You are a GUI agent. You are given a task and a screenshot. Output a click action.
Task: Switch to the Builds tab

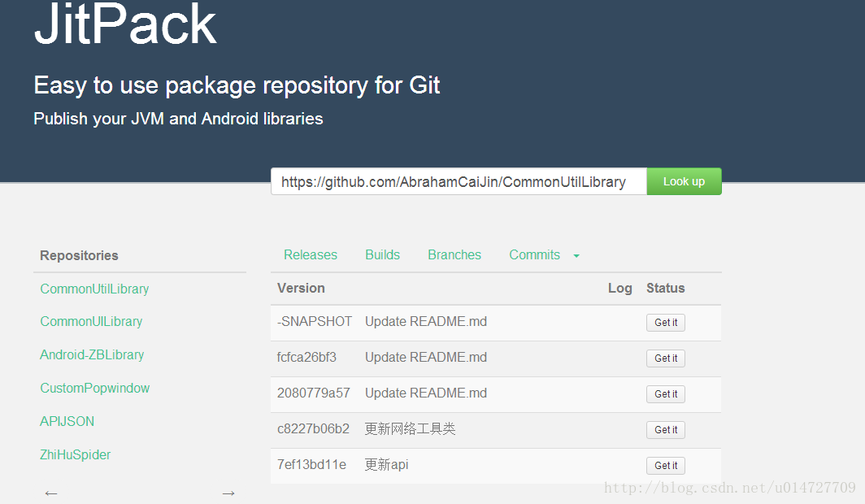point(382,254)
